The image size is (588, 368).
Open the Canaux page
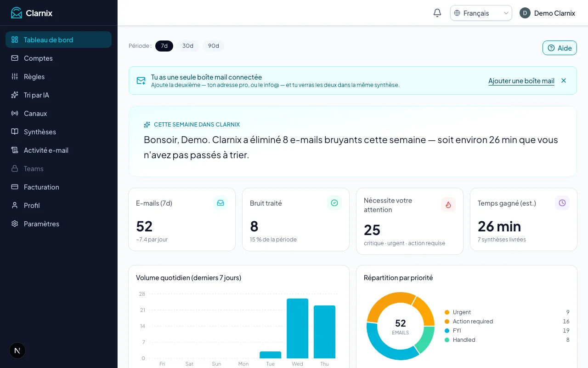pos(58,113)
